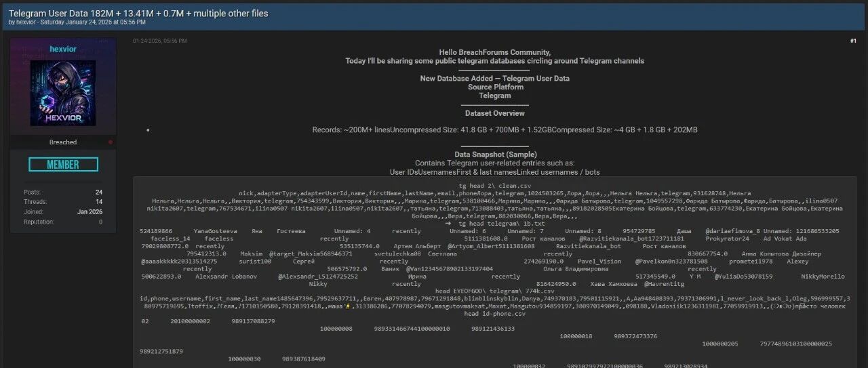Image resolution: width=868 pixels, height=368 pixels.
Task: Open post permalink #1
Action: 853,41
